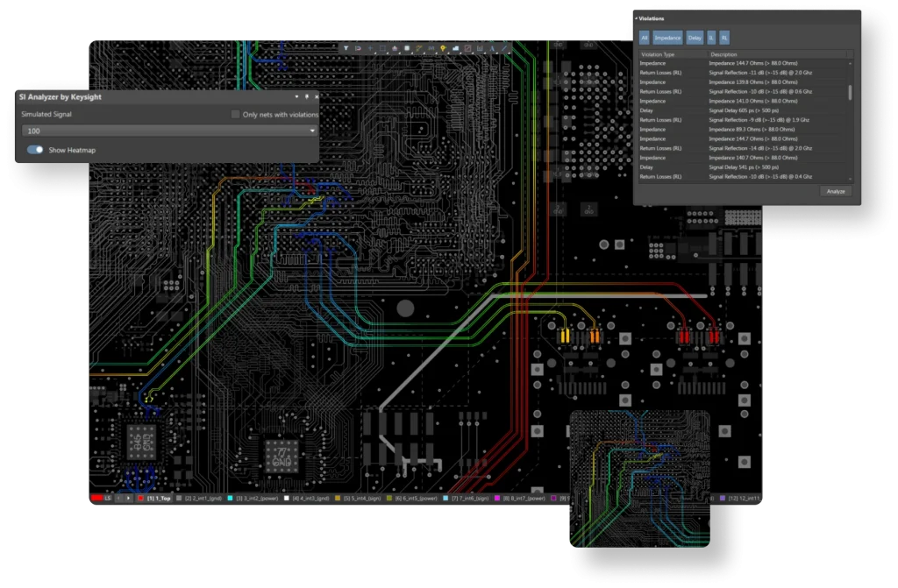Choose the rectangle selection tool icon

click(x=382, y=48)
